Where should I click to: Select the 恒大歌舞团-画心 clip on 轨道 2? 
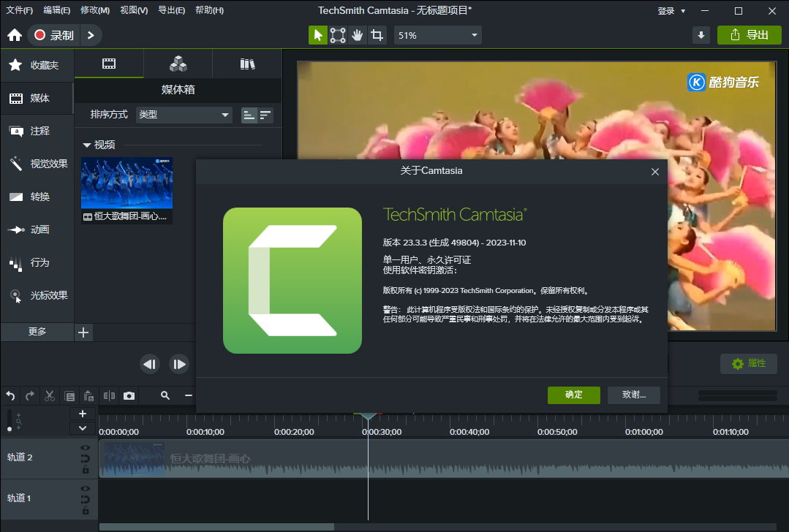(x=444, y=459)
